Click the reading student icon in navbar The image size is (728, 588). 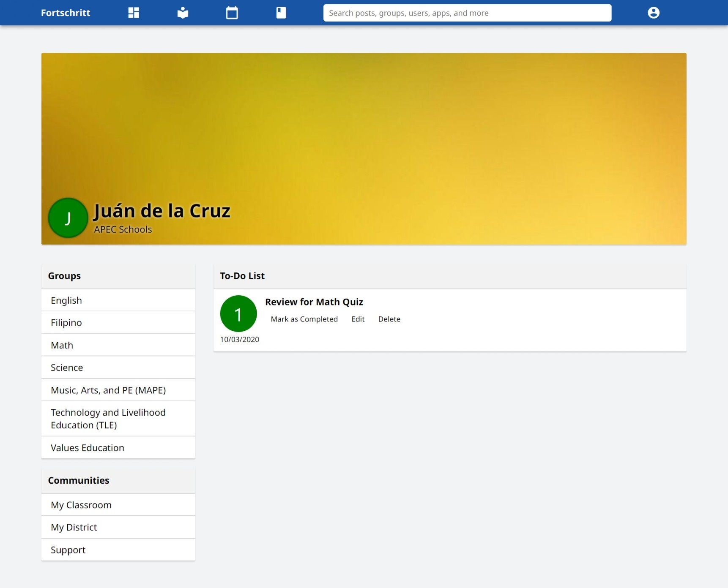coord(183,13)
